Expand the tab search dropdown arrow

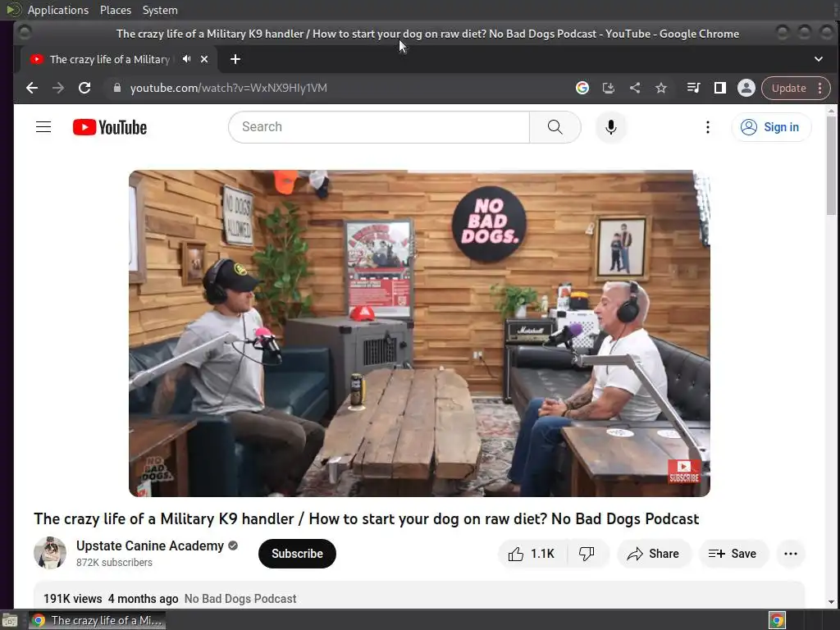pyautogui.click(x=819, y=59)
